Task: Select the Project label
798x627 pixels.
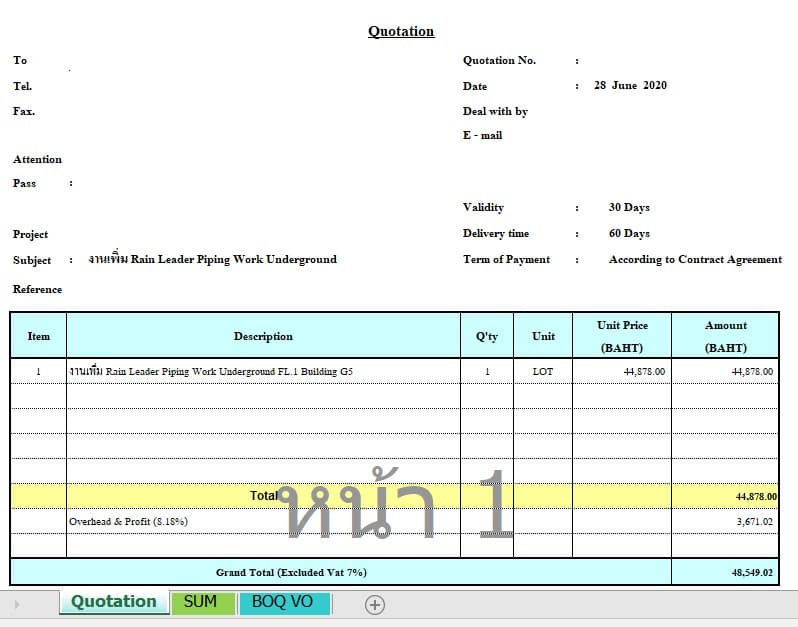Action: (30, 234)
